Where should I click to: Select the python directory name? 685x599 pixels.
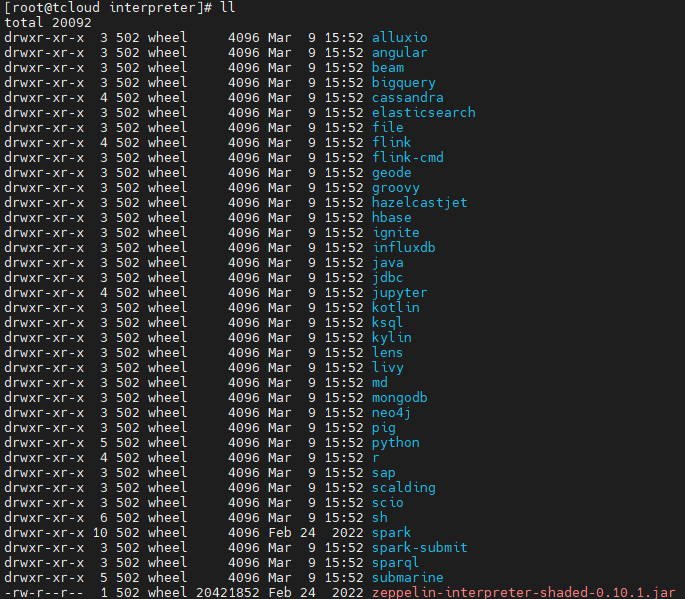395,442
